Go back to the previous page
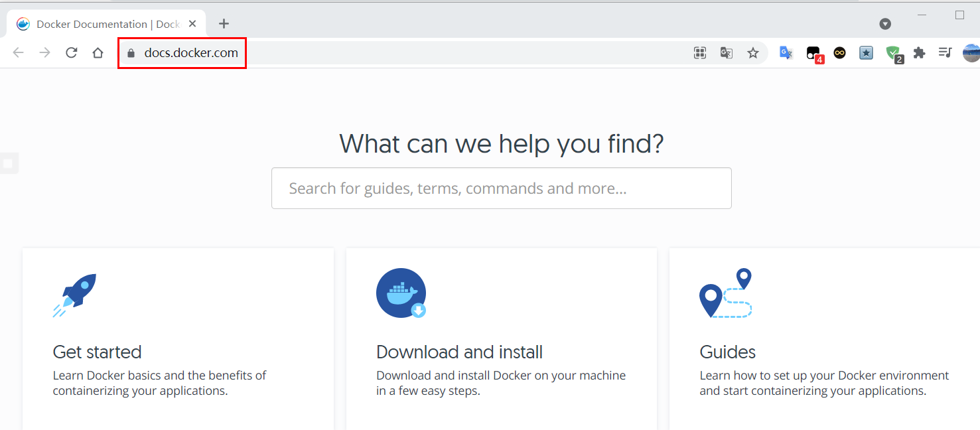 click(18, 53)
